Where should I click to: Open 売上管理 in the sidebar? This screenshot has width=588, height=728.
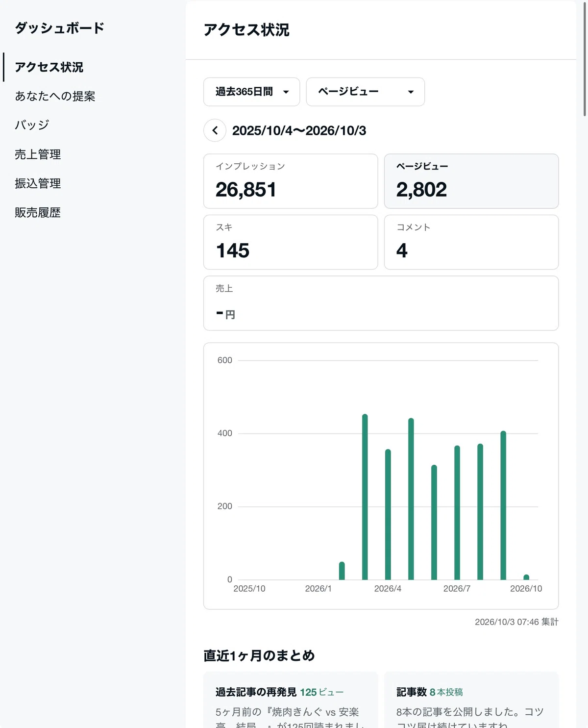point(38,154)
